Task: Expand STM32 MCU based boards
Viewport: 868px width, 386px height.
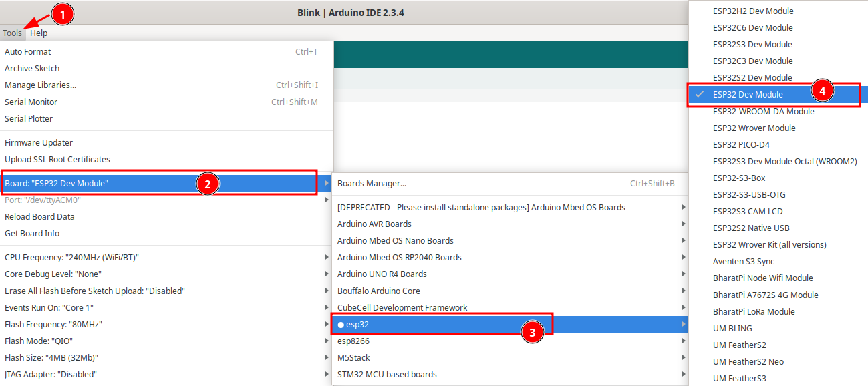Action: pos(511,374)
